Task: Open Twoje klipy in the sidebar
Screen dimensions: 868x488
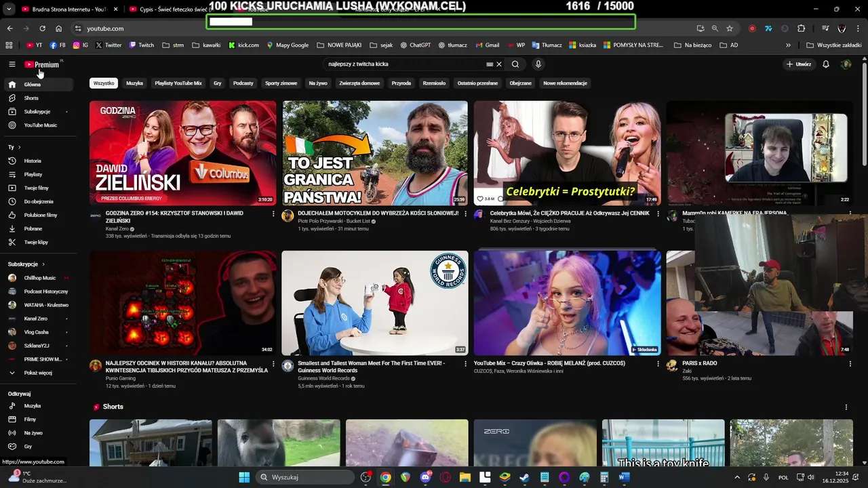Action: point(38,243)
